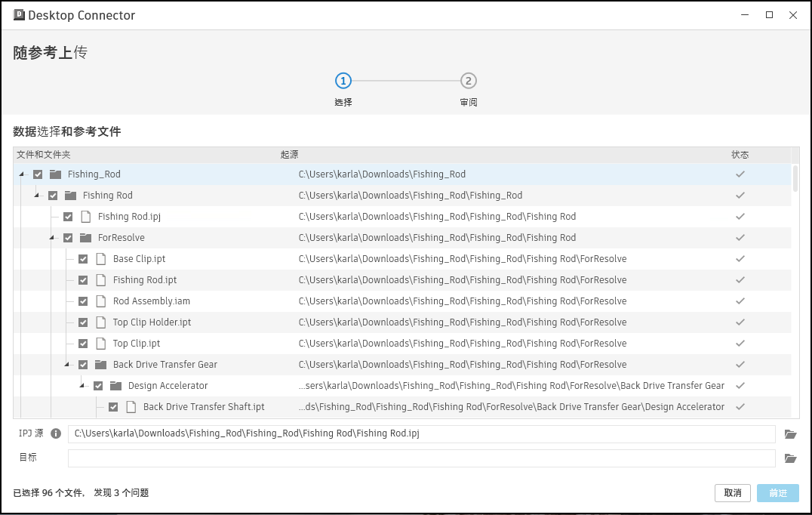Screen dimensions: 812x515
Task: Click the info icon beside IPJ 源
Action: point(56,433)
